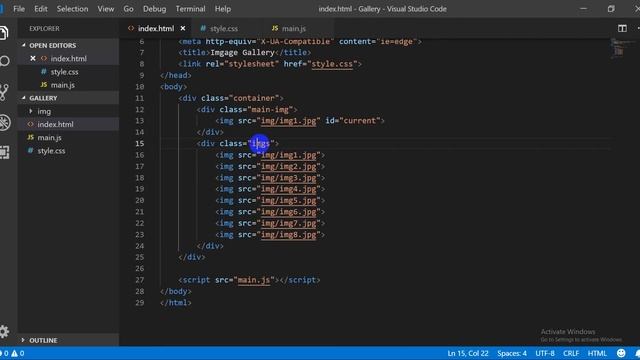Open the File menu
The height and width of the screenshot is (360, 640).
19,9
